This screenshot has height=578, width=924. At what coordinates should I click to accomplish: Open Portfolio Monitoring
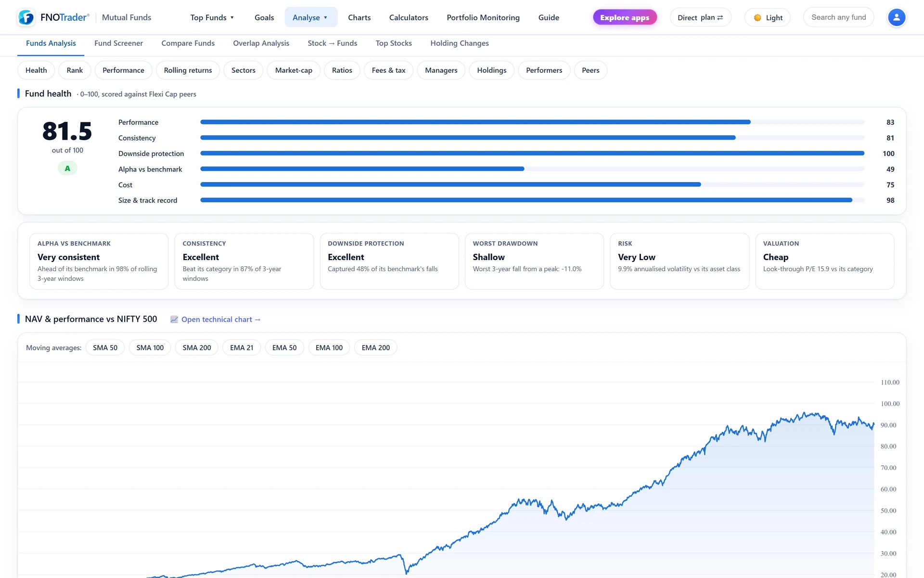tap(483, 17)
